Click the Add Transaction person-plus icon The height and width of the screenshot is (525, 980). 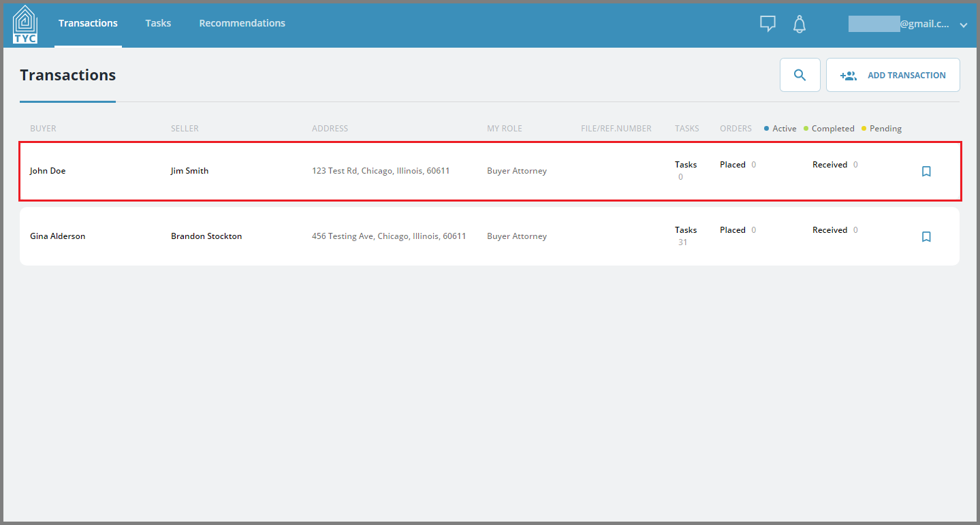[x=849, y=75]
